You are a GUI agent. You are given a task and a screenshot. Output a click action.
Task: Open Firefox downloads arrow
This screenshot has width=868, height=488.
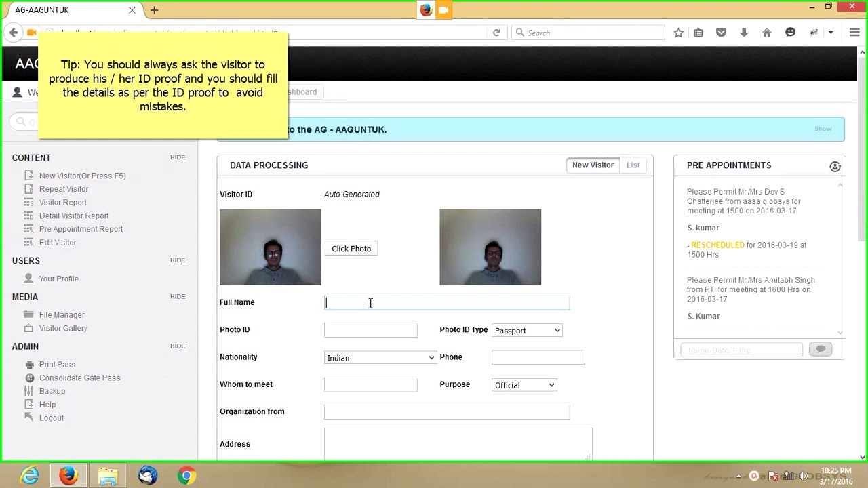tap(744, 33)
